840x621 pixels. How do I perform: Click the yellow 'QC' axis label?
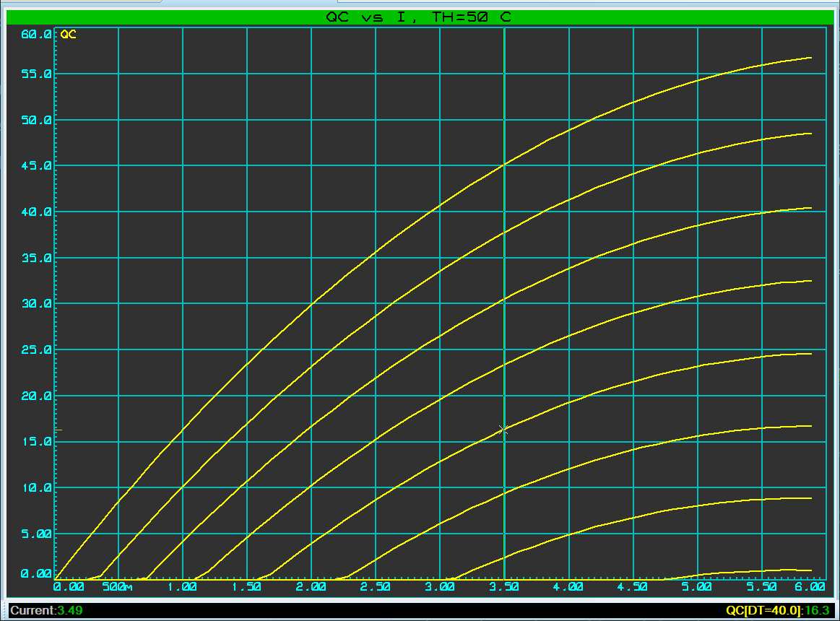[69, 34]
